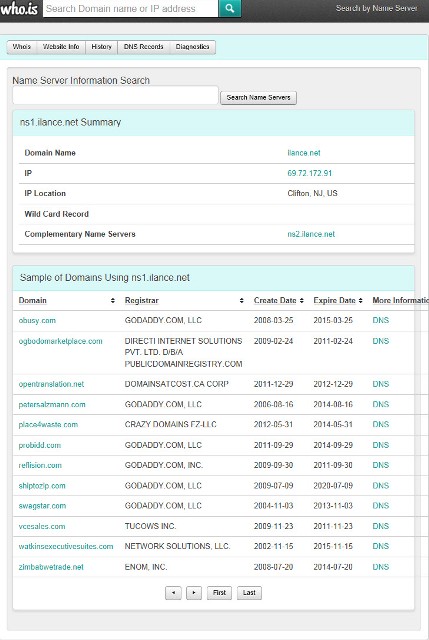This screenshot has height=640, width=429.
Task: Open DNS link for petersalzmann.com row
Action: (x=380, y=404)
